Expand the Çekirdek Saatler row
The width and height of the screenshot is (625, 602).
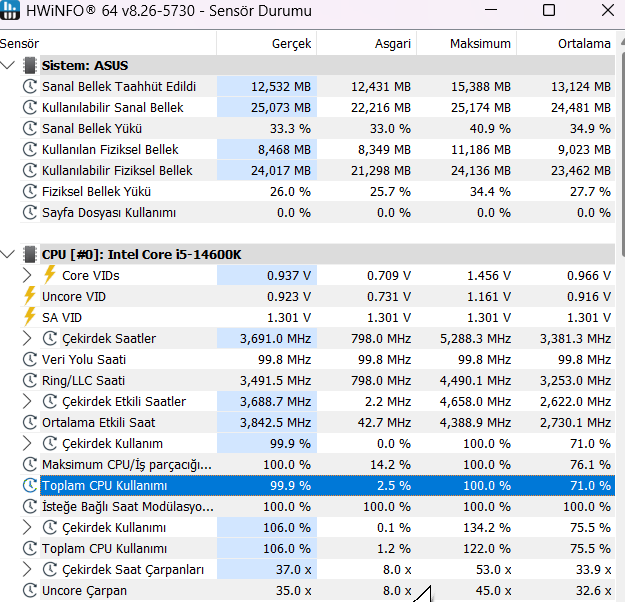pos(27,338)
